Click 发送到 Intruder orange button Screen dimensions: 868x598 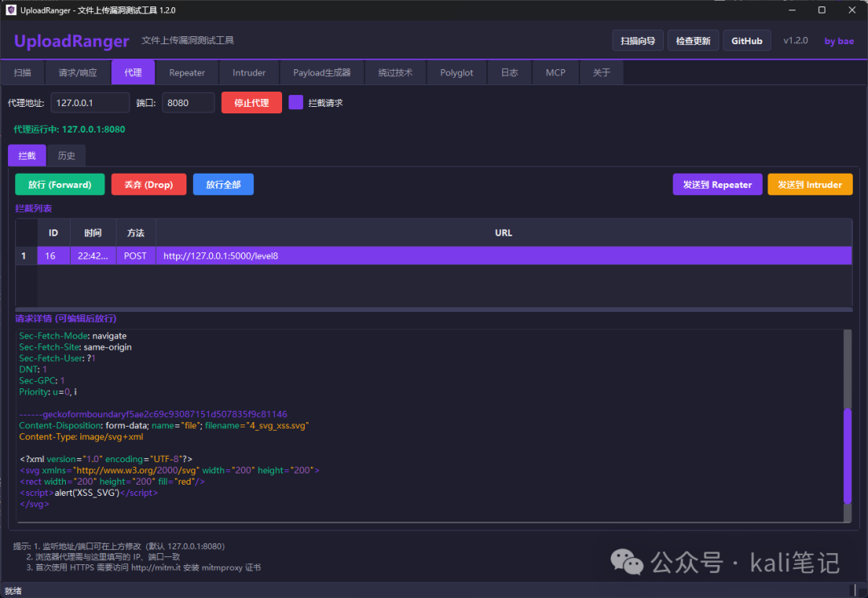810,184
